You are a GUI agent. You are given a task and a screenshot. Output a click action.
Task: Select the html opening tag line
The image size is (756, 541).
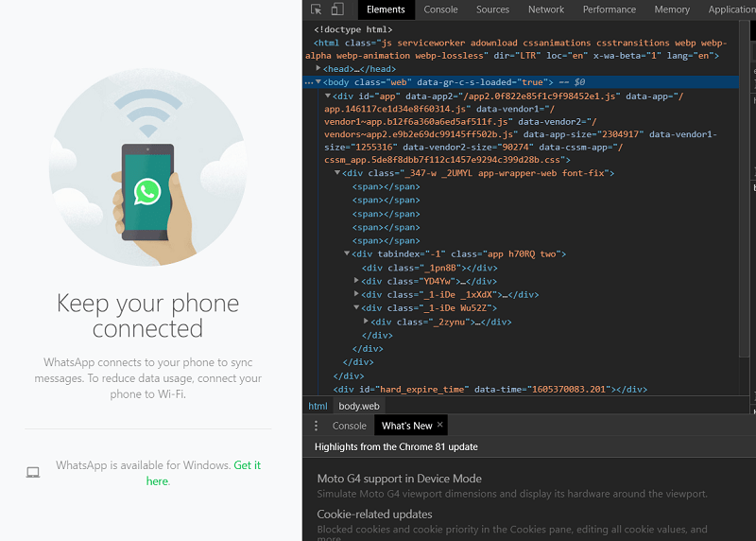pos(516,49)
